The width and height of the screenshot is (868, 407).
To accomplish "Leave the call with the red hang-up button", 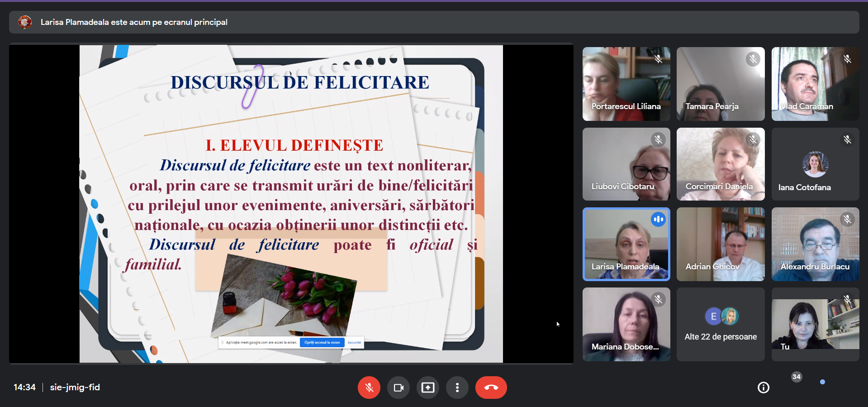I will (x=491, y=388).
